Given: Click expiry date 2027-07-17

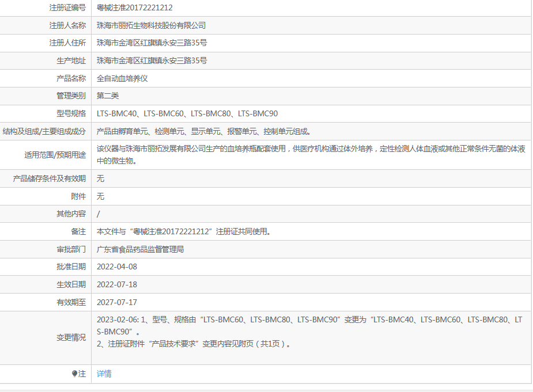Looking at the screenshot, I should pyautogui.click(x=117, y=302).
